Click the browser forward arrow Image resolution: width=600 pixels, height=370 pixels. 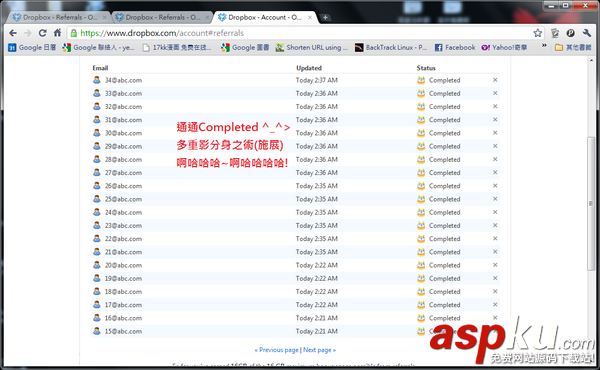(28, 33)
